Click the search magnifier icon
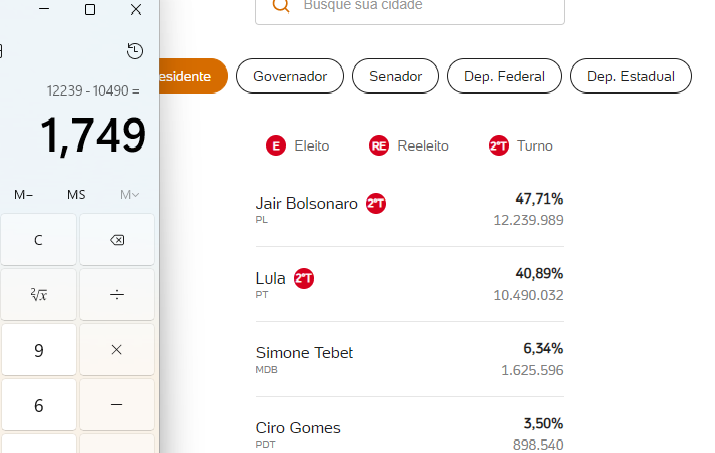Screen dimensions: 715x453 coord(281,5)
